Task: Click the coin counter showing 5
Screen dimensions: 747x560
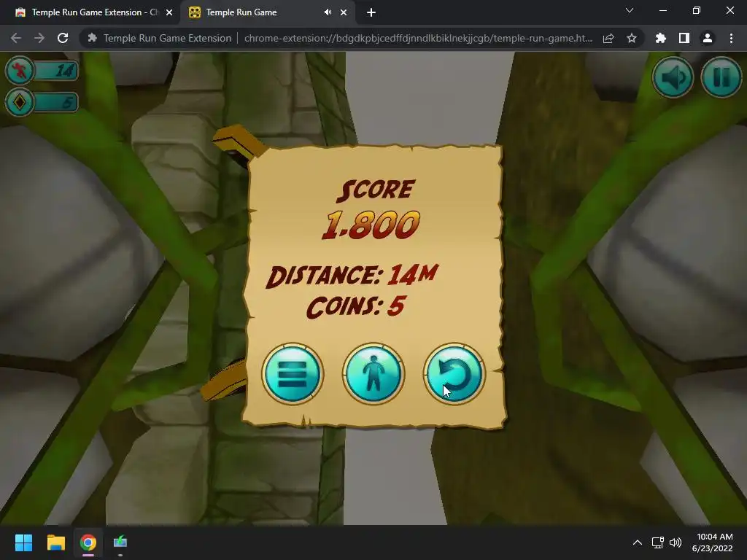Action: click(x=56, y=102)
